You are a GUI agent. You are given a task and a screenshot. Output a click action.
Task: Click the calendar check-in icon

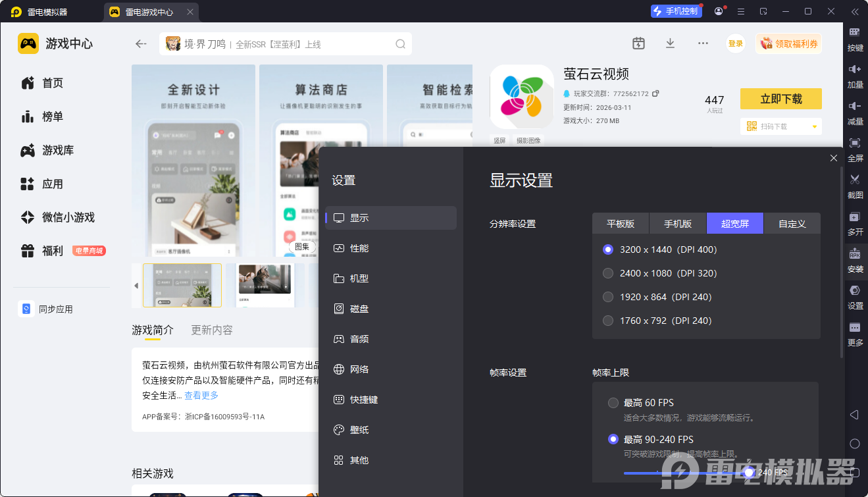pyautogui.click(x=638, y=43)
